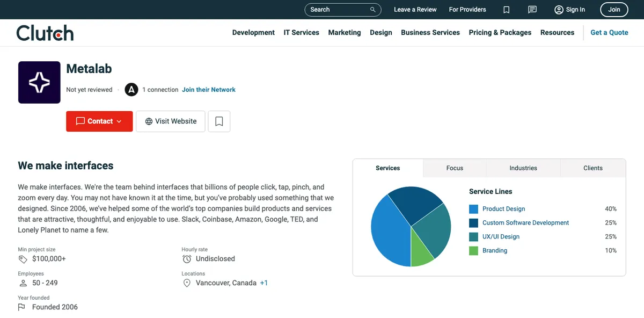Switch to the Focus tab

tap(455, 168)
